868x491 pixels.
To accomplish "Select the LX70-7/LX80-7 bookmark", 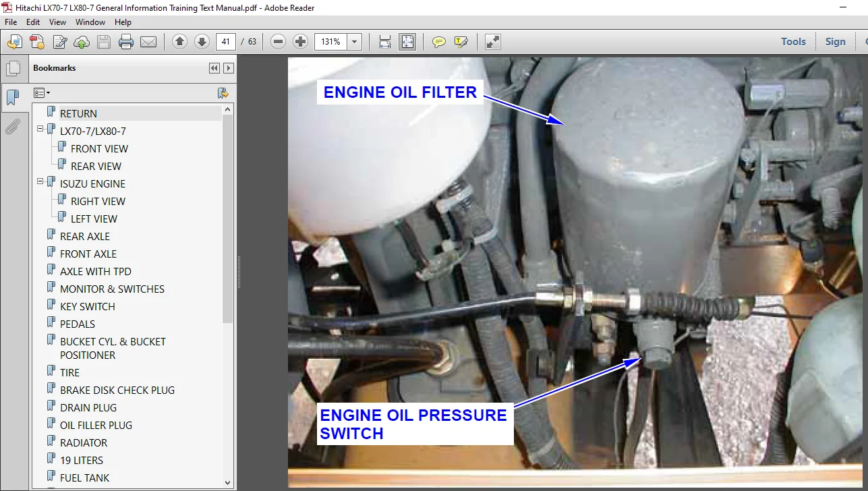I will coord(93,131).
